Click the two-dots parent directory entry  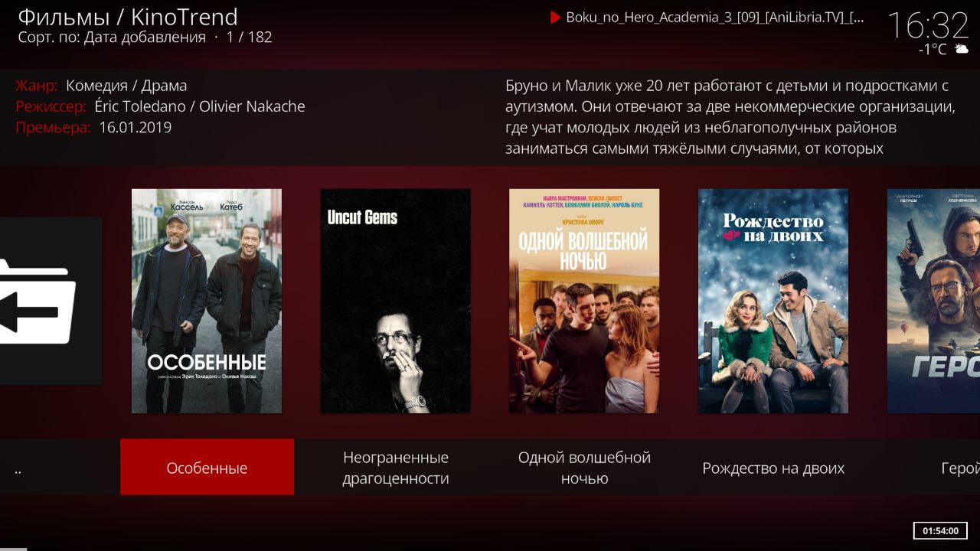18,471
